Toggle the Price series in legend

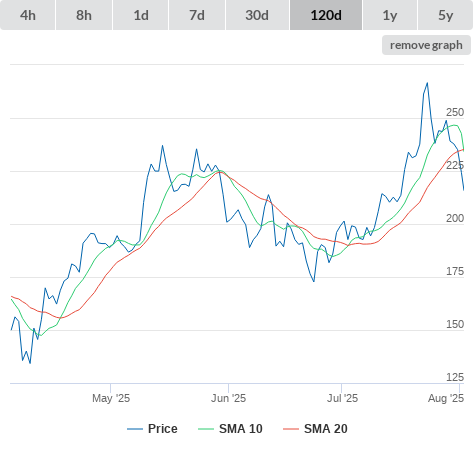(152, 429)
